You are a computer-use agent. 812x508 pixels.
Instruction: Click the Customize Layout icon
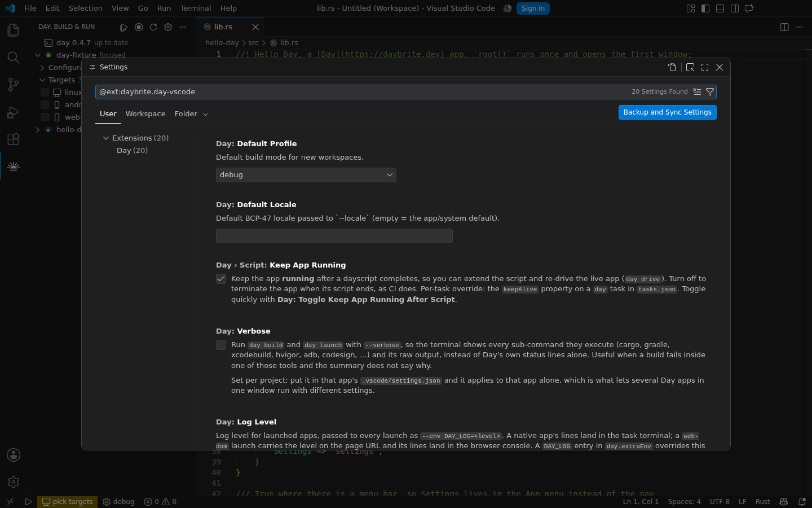pyautogui.click(x=691, y=8)
